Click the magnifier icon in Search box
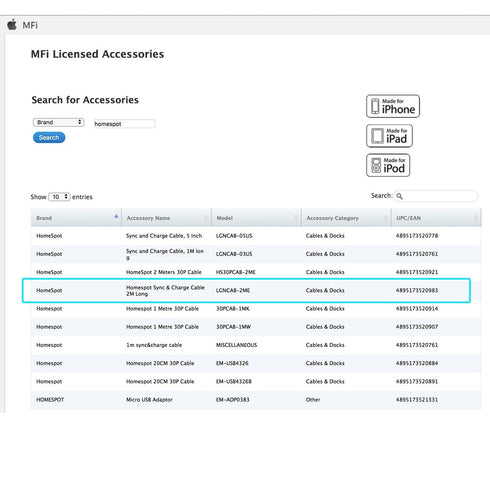This screenshot has height=490, width=490. 400,196
